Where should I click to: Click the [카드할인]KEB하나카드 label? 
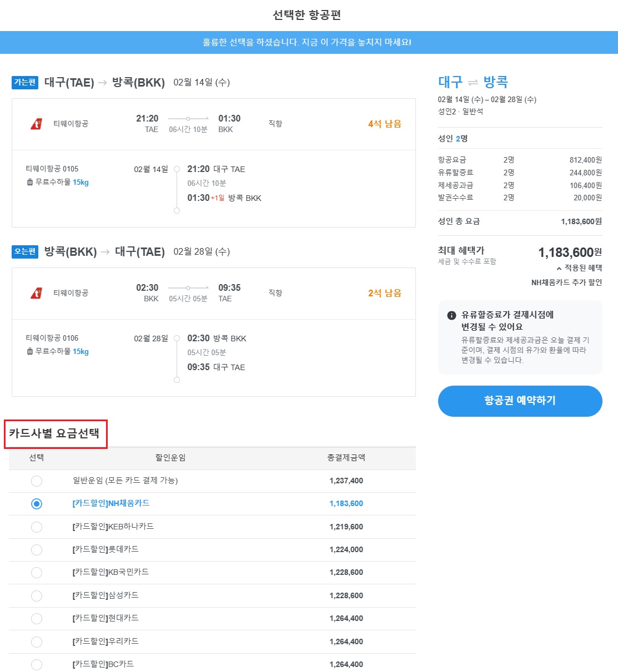(x=113, y=527)
